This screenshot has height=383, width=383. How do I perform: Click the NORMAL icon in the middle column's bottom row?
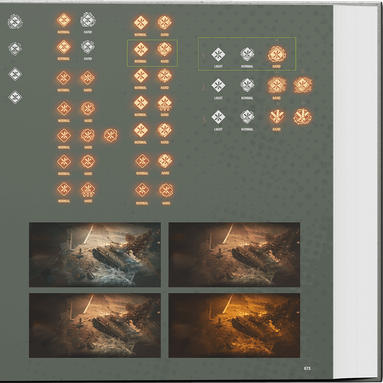coord(142,190)
